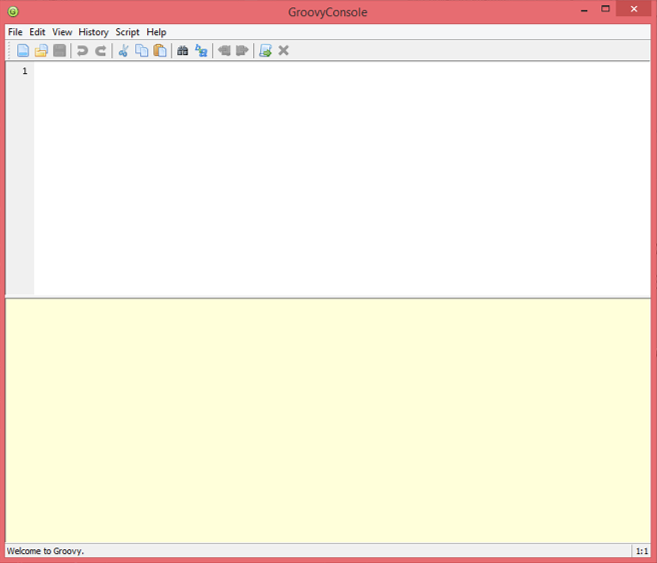Click the Interrupt X toolbar icon

(283, 51)
